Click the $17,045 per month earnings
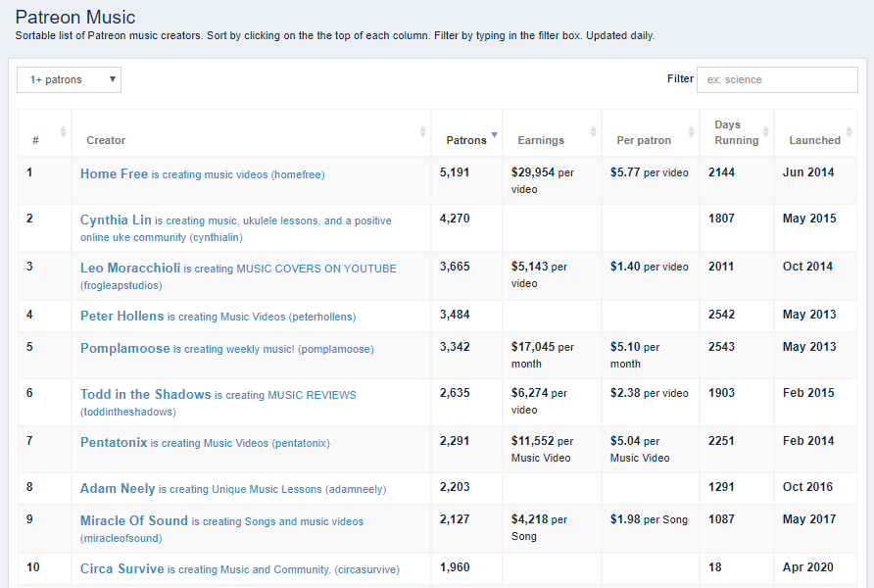This screenshot has width=874, height=588. coord(543,355)
